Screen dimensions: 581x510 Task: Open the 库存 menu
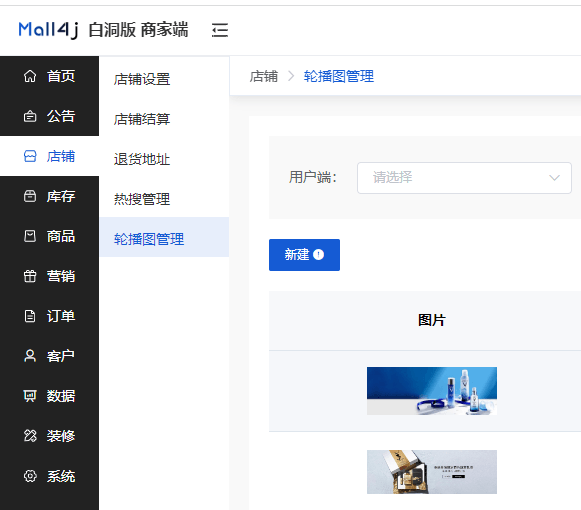(49, 196)
